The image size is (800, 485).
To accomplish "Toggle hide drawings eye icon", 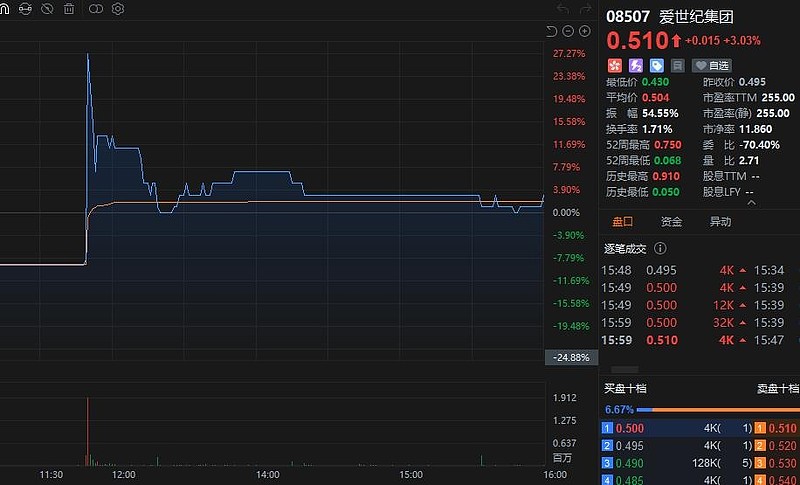I will click(47, 9).
